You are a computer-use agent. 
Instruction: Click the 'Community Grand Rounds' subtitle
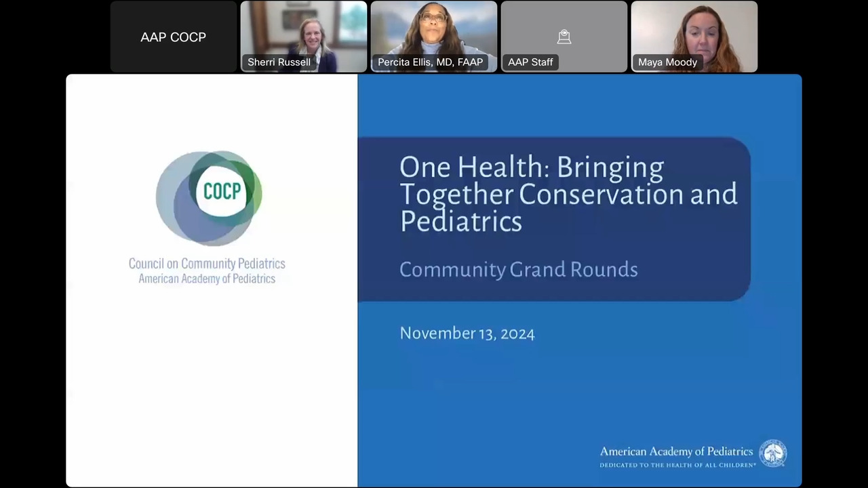518,270
